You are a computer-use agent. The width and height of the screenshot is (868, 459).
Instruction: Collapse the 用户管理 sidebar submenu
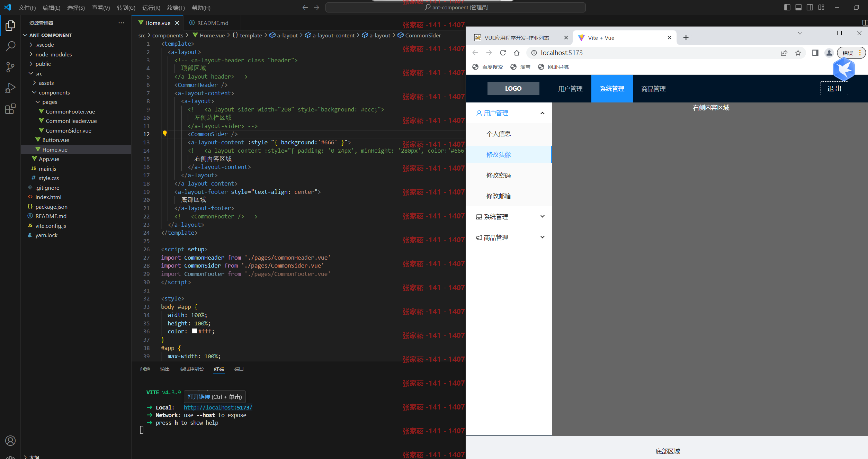click(x=509, y=113)
